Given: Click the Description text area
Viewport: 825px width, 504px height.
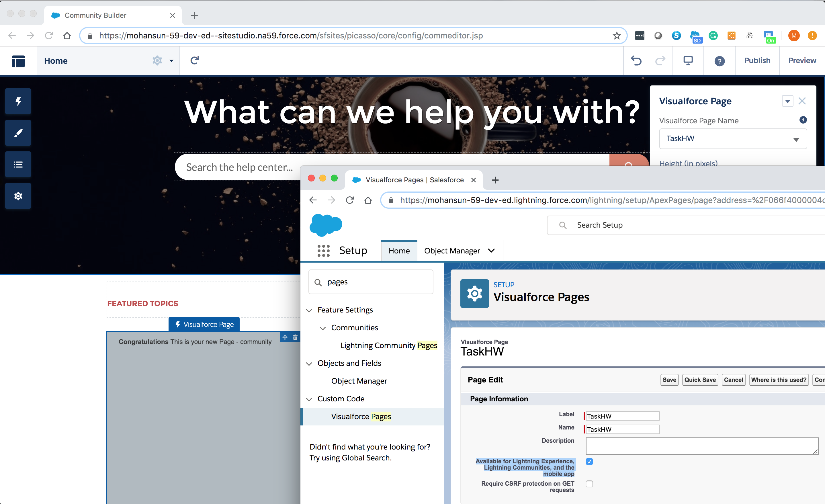Looking at the screenshot, I should click(x=702, y=446).
